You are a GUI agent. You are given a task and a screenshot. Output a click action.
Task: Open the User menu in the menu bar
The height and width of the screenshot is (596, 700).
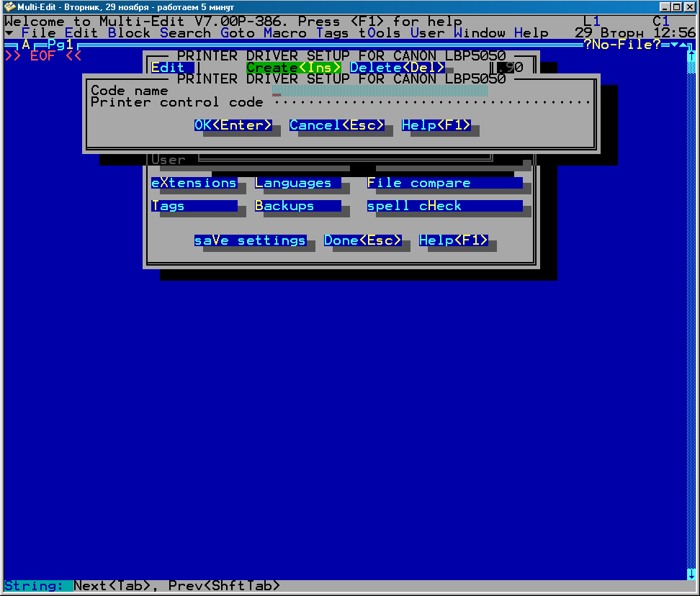coord(428,33)
